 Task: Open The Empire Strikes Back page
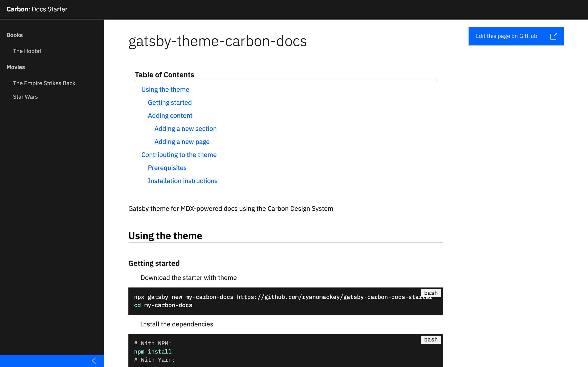click(44, 83)
